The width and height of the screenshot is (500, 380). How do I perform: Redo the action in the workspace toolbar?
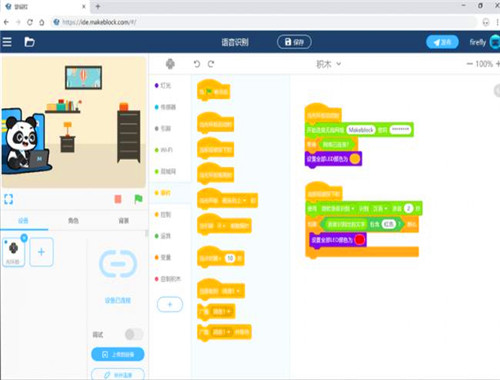211,64
